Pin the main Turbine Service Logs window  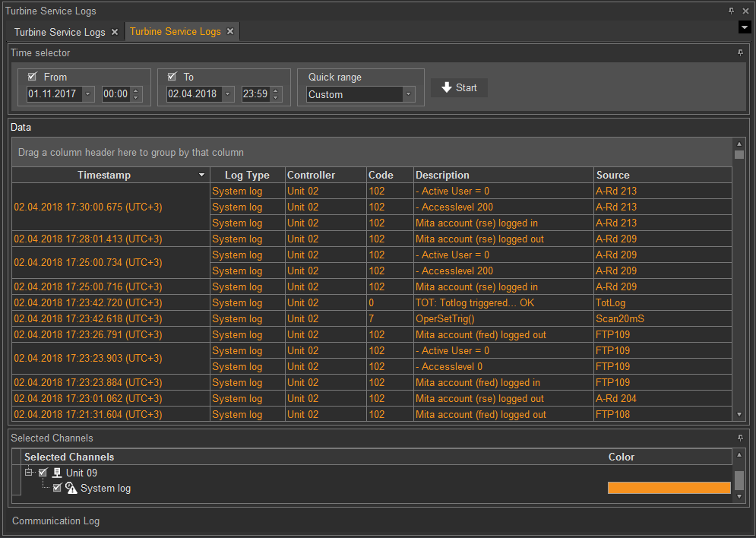[731, 11]
